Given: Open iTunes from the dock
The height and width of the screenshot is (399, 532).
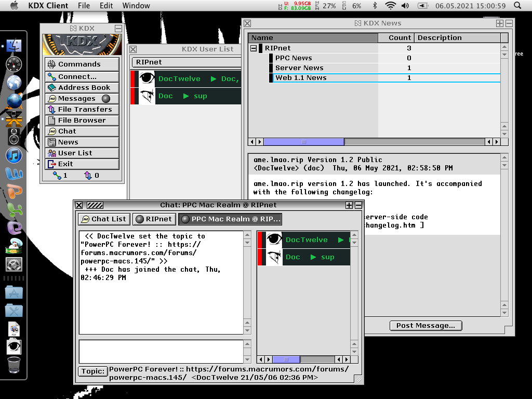Looking at the screenshot, I should tap(14, 155).
